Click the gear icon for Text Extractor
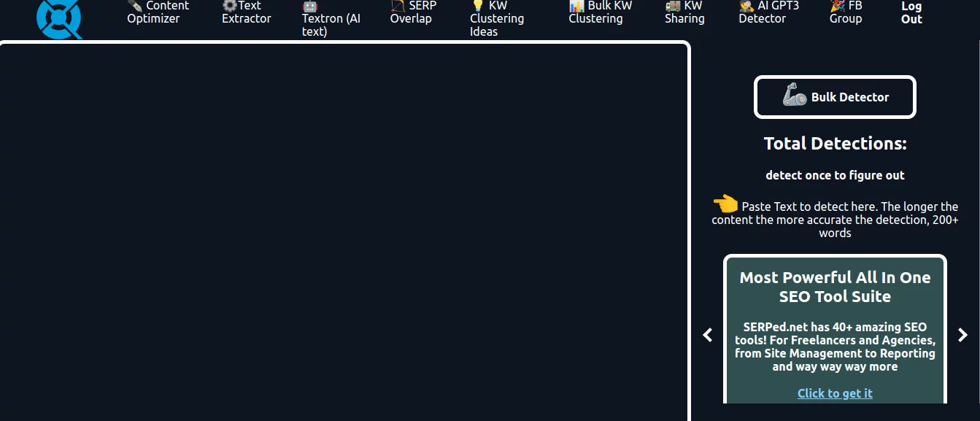 pos(229,5)
